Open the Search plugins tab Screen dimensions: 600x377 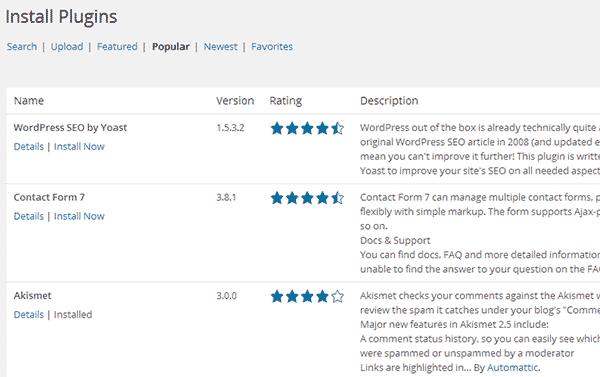22,47
